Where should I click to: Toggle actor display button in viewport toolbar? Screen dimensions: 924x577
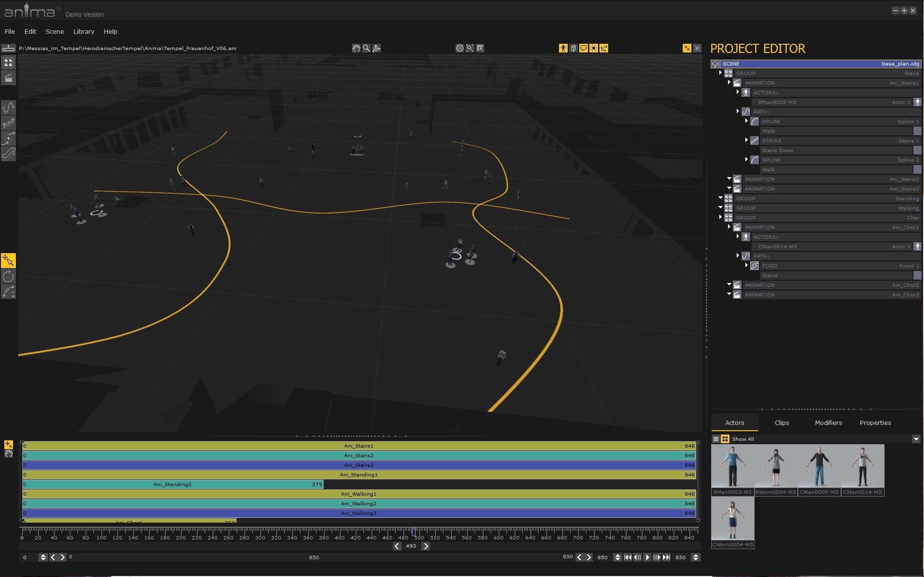563,48
